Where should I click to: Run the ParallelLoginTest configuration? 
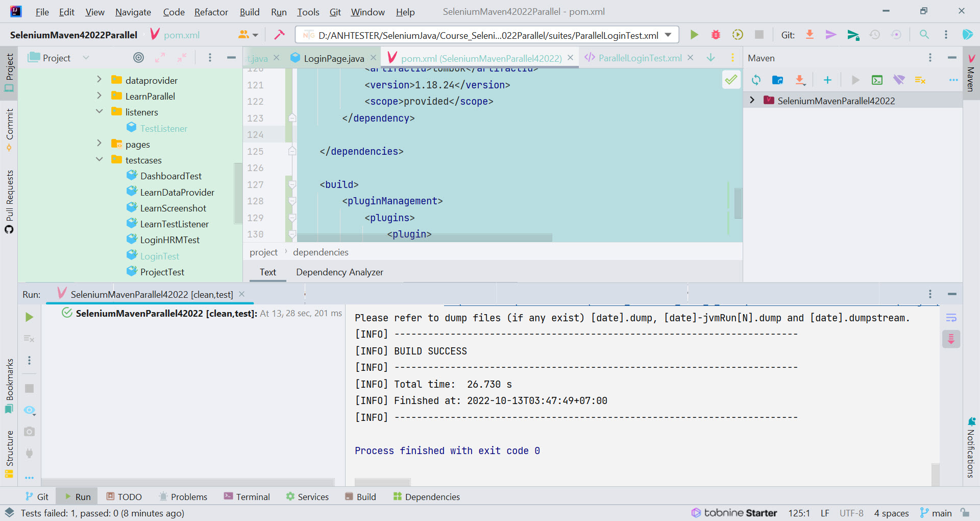point(694,35)
